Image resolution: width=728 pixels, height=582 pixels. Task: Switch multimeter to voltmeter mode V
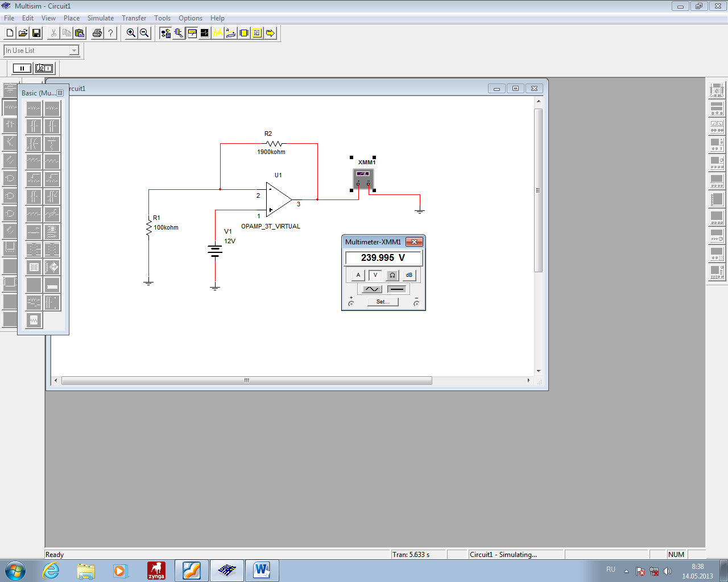click(x=375, y=275)
